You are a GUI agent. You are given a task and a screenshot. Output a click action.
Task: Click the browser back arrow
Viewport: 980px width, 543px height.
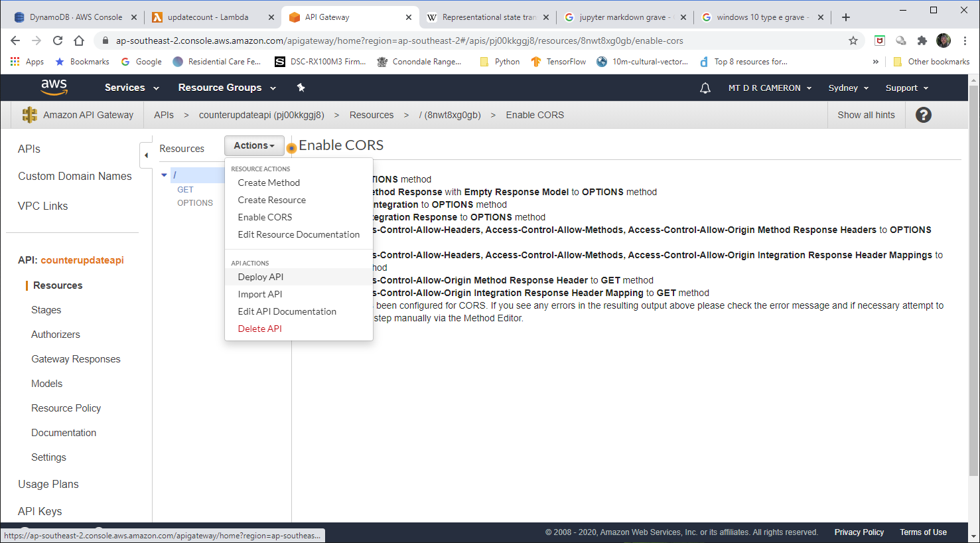(15, 40)
